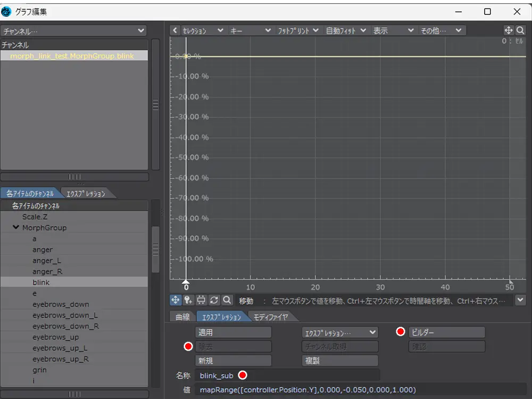
Task: Select the Roll mode icon
Action: (x=214, y=300)
